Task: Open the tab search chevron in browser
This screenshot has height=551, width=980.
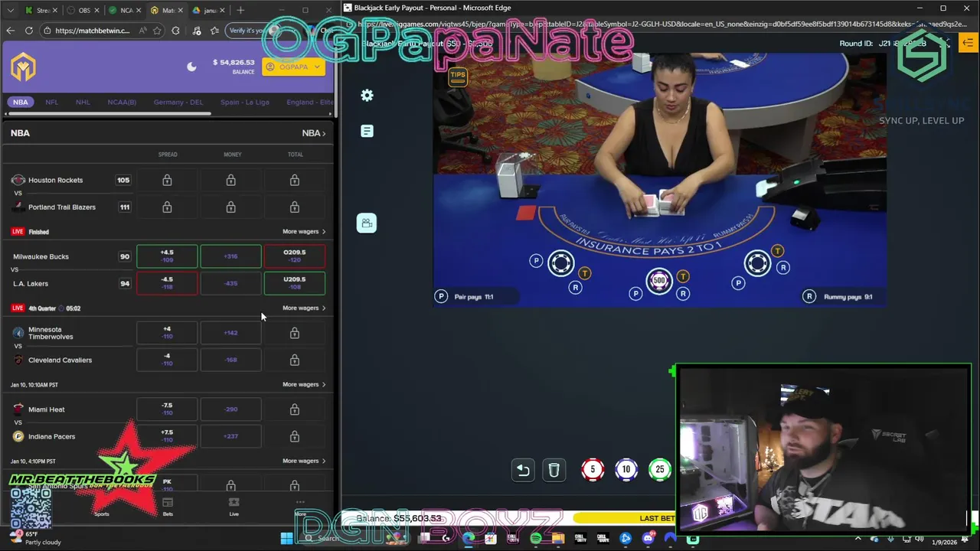Action: coord(10,10)
